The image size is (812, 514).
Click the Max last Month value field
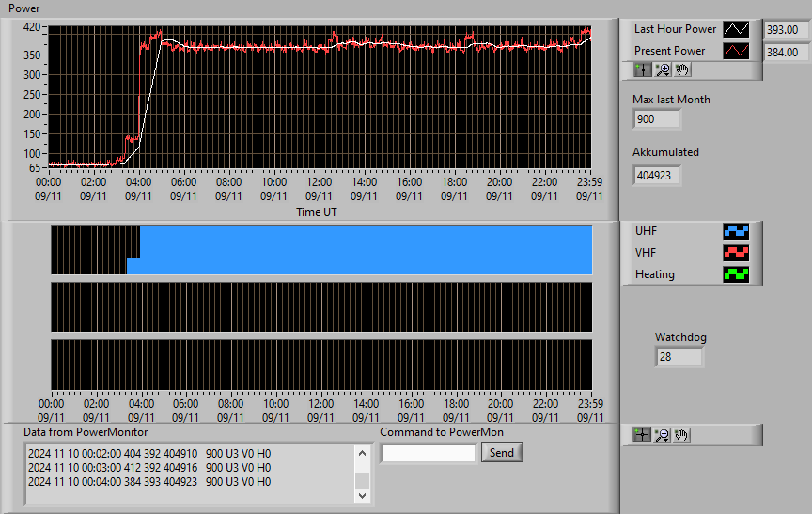[x=657, y=119]
